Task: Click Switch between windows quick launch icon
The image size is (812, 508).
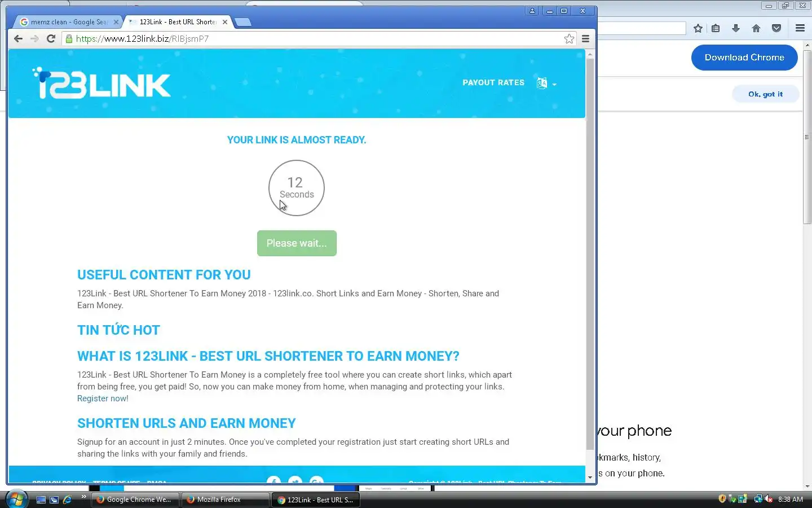Action: [x=54, y=500]
